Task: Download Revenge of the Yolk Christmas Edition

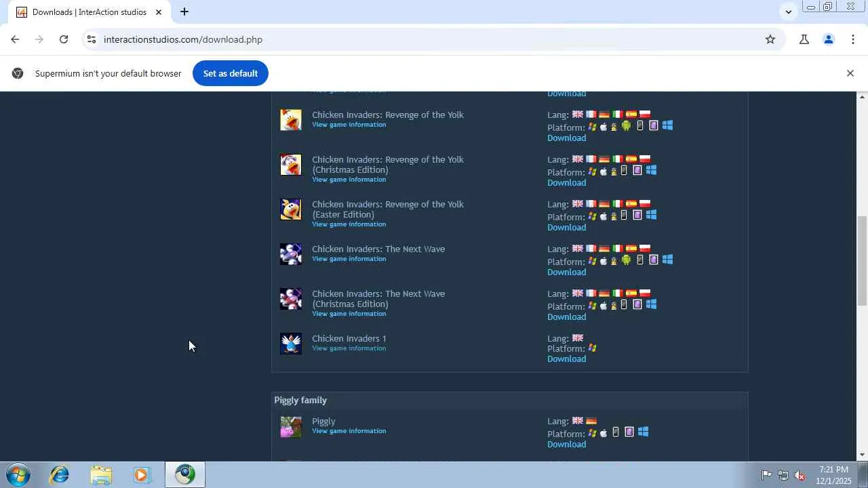Action: [567, 182]
